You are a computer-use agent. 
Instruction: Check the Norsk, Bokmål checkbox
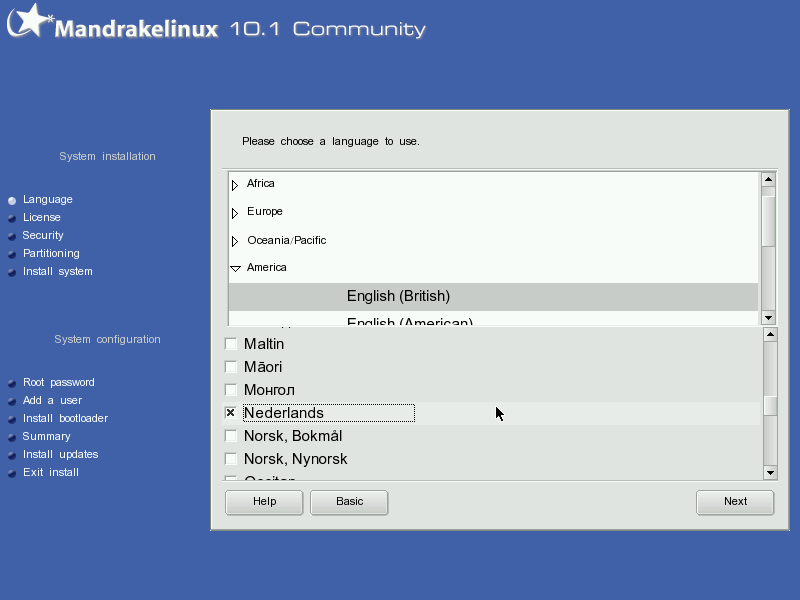[231, 436]
